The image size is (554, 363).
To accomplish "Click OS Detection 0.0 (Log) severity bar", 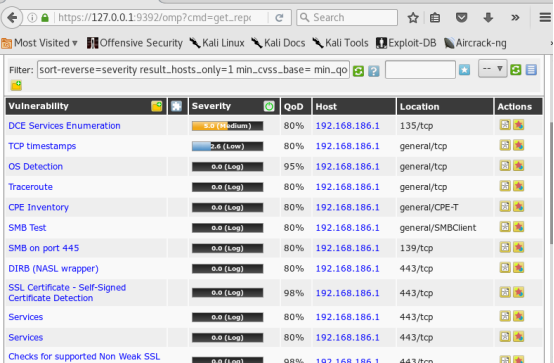I will (228, 166).
